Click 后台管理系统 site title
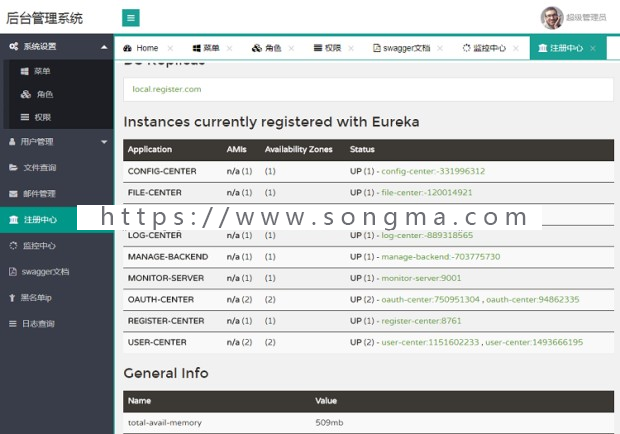The width and height of the screenshot is (620, 434). pos(44,18)
